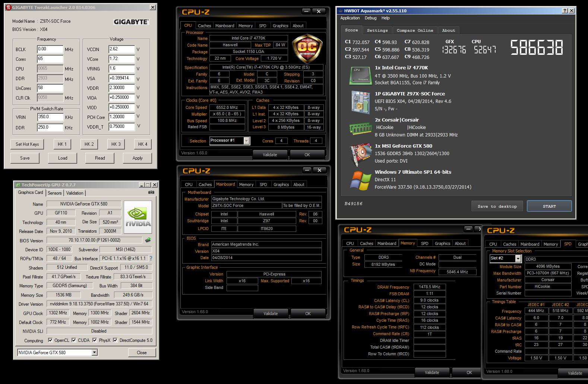Click the CPU chip icon in Aquamark
Image resolution: width=588 pixels, height=384 pixels.
360,76
